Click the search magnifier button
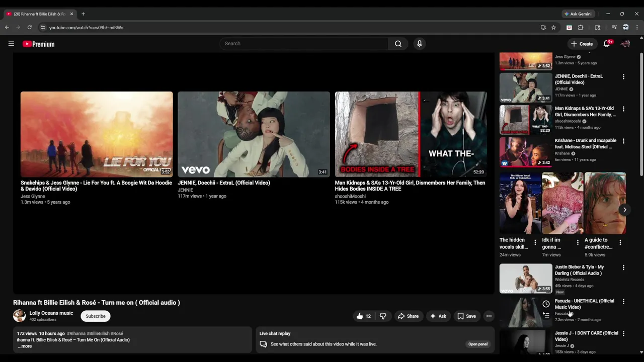The width and height of the screenshot is (644, 362). click(x=398, y=44)
